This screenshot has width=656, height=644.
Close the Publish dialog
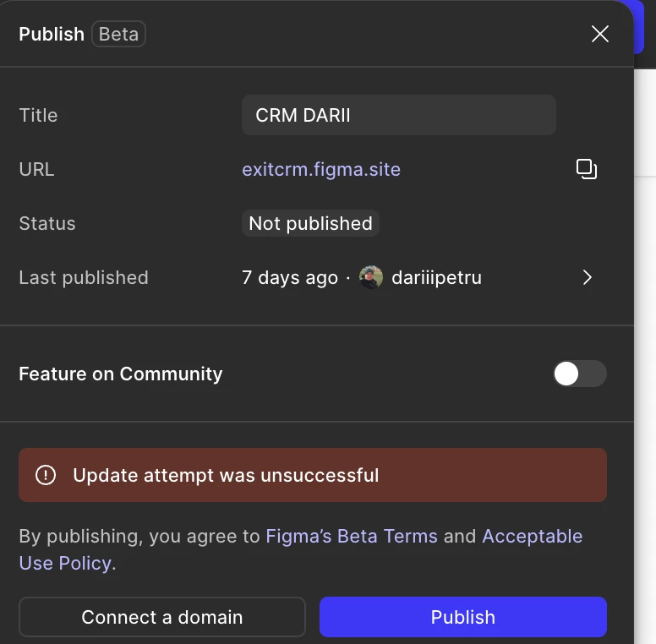click(x=600, y=34)
